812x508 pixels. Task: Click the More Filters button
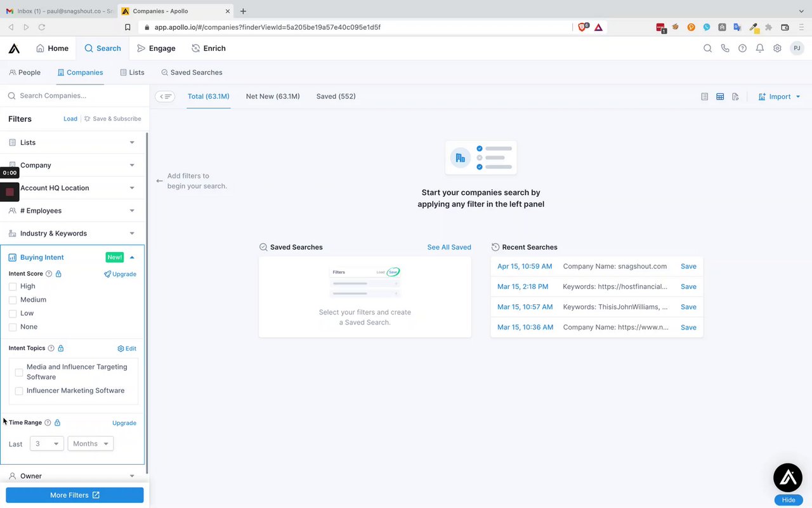(x=75, y=495)
